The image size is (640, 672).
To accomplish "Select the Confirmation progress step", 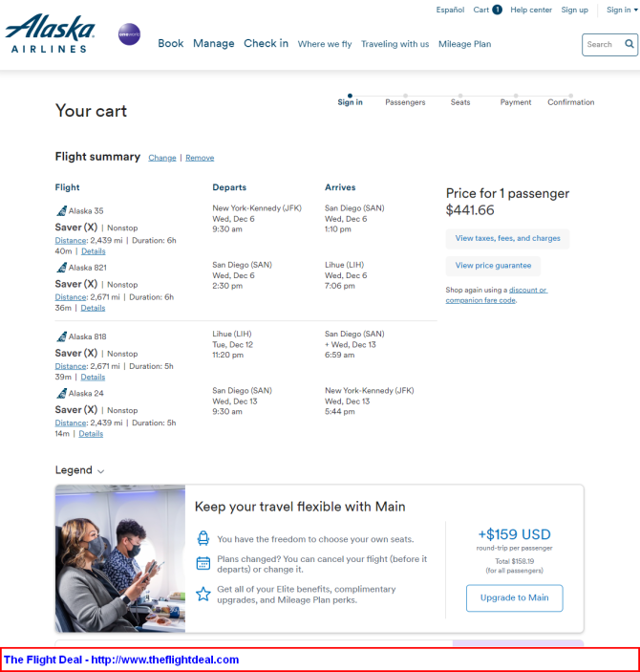I will coord(570,100).
